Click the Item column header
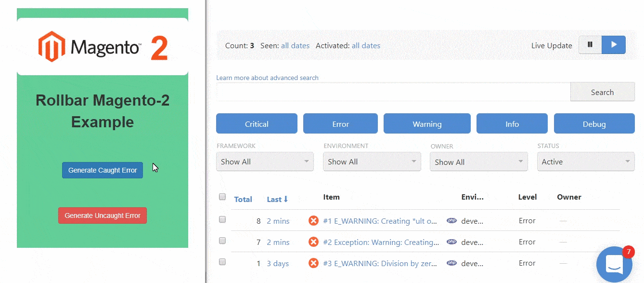Viewport: 644px width, 283px height. [331, 197]
